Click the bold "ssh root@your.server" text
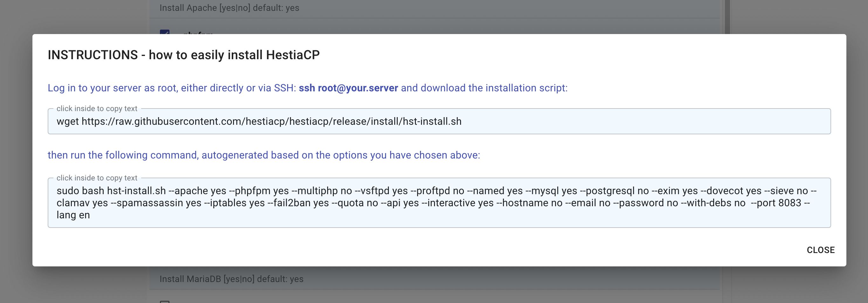Image resolution: width=868 pixels, height=303 pixels. coord(348,88)
